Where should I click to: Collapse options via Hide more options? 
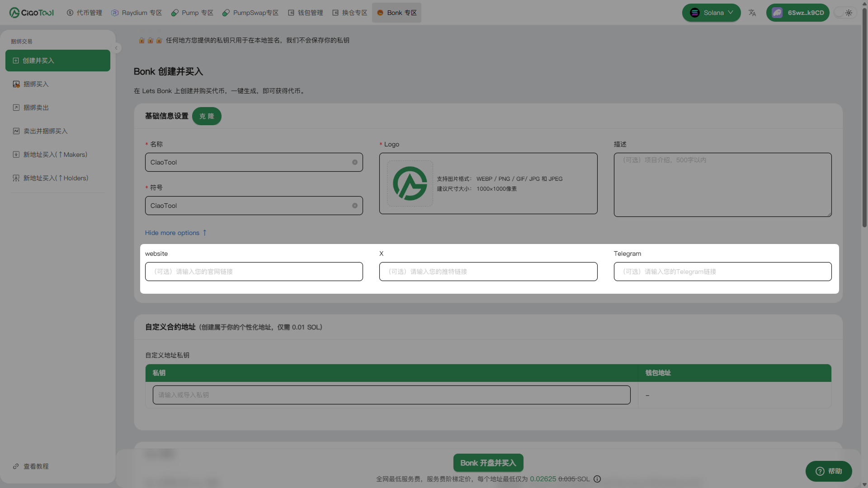point(176,233)
